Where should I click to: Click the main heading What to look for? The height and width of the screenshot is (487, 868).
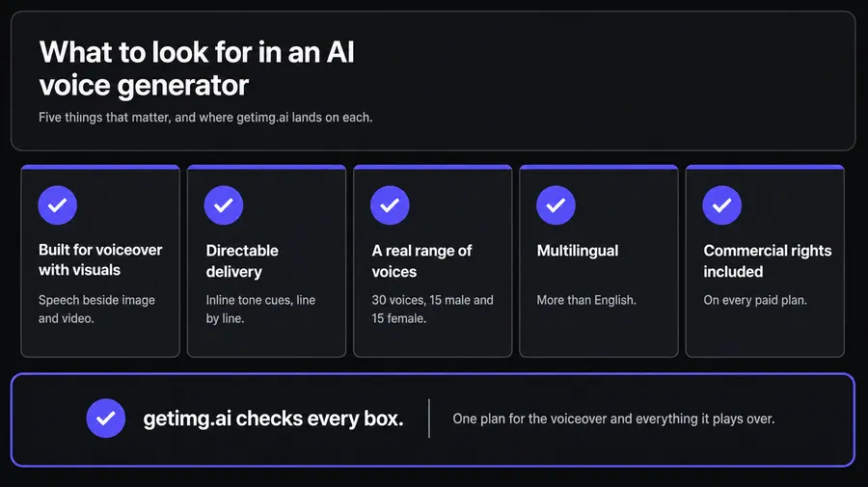[197, 68]
